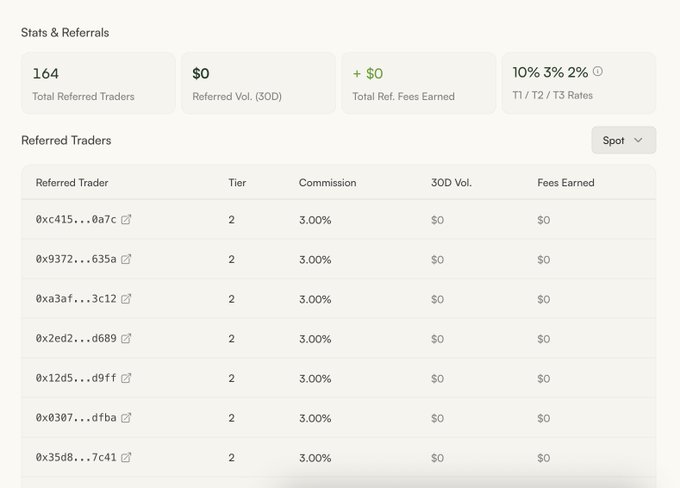
Task: Open external link for 0x35d8...7c41
Action: (x=126, y=457)
